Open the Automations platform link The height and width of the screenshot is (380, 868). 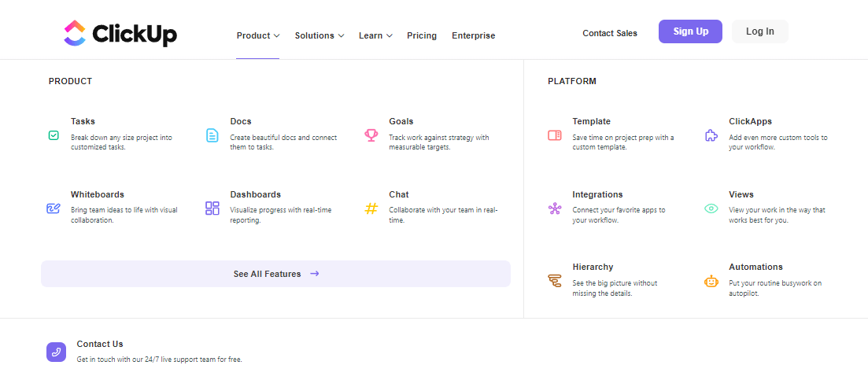(756, 267)
